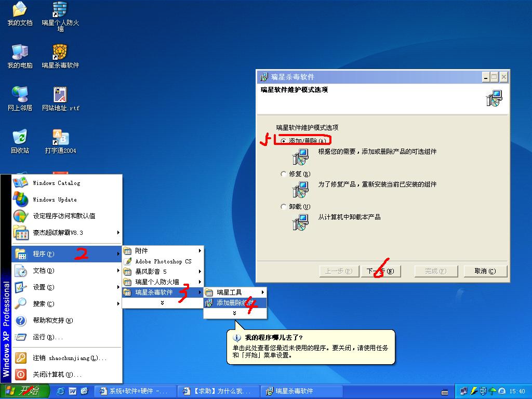This screenshot has height=399, width=532.
Task: Click the yellow lightning bolt tray icon
Action: click(x=473, y=391)
